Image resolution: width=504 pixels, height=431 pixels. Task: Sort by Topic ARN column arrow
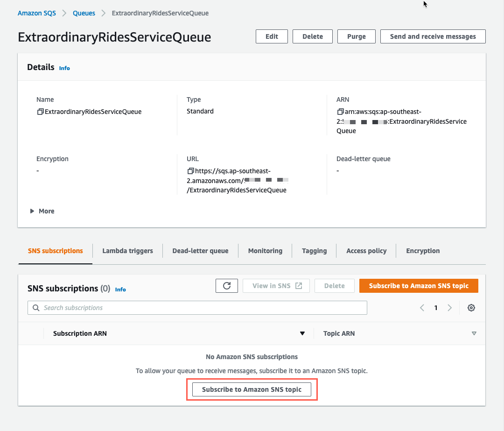(x=474, y=333)
